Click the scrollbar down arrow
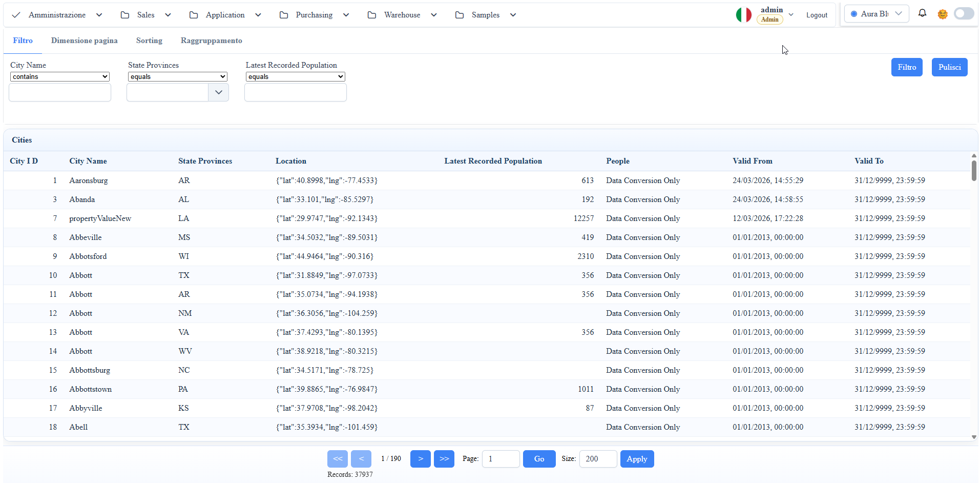Viewport: 980px width, 483px height. (974, 437)
